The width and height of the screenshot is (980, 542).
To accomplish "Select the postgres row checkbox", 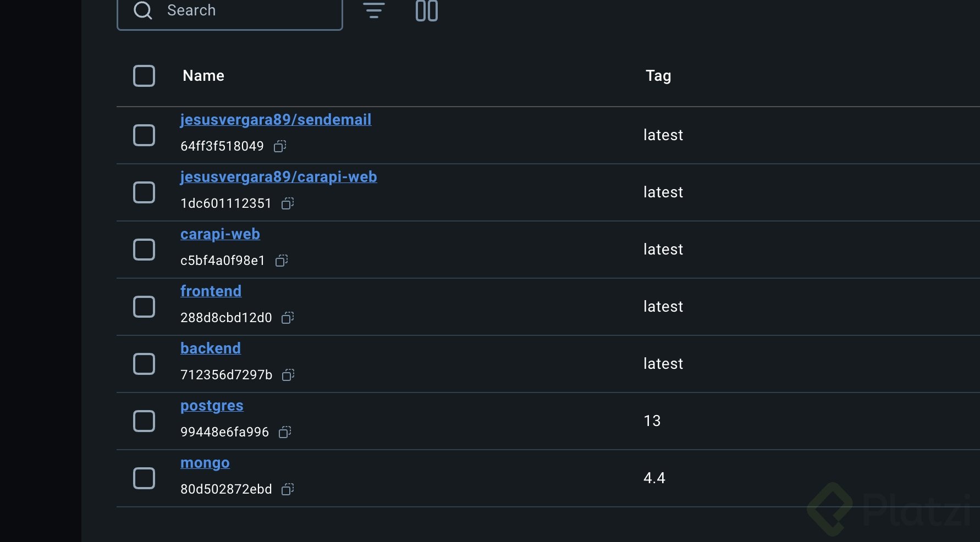I will click(x=144, y=421).
